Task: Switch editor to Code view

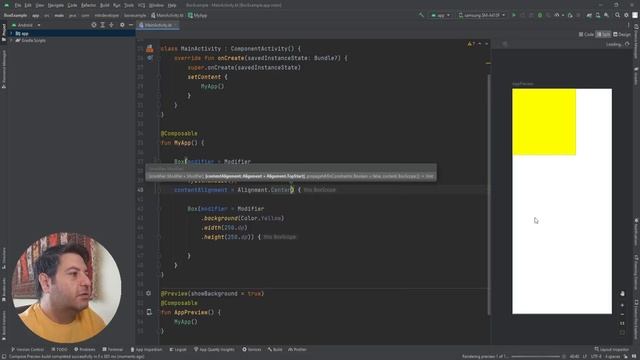Action: coord(586,35)
